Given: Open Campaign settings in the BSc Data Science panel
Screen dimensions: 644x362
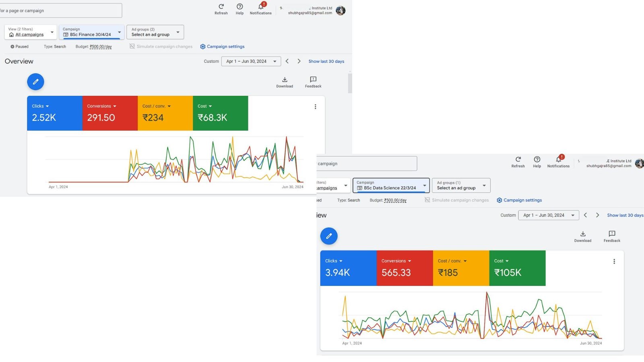Looking at the screenshot, I should coord(519,200).
